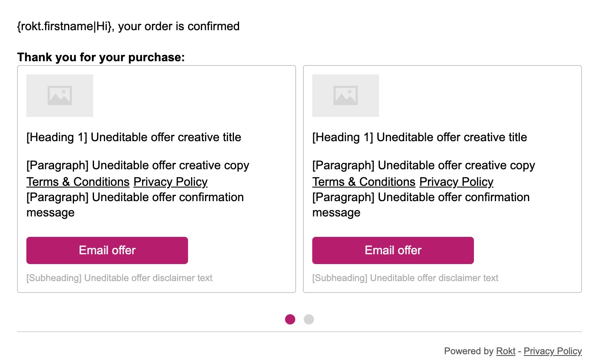The height and width of the screenshot is (364, 599).
Task: Click the right card offer creative title
Action: point(419,137)
